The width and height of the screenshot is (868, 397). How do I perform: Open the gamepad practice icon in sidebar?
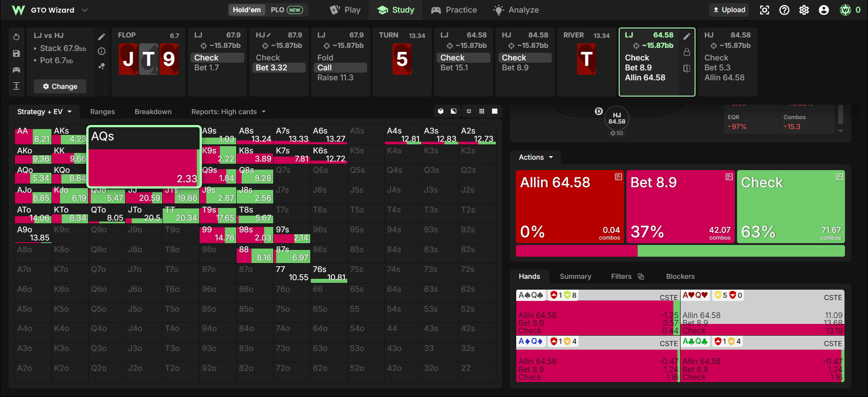tap(16, 70)
